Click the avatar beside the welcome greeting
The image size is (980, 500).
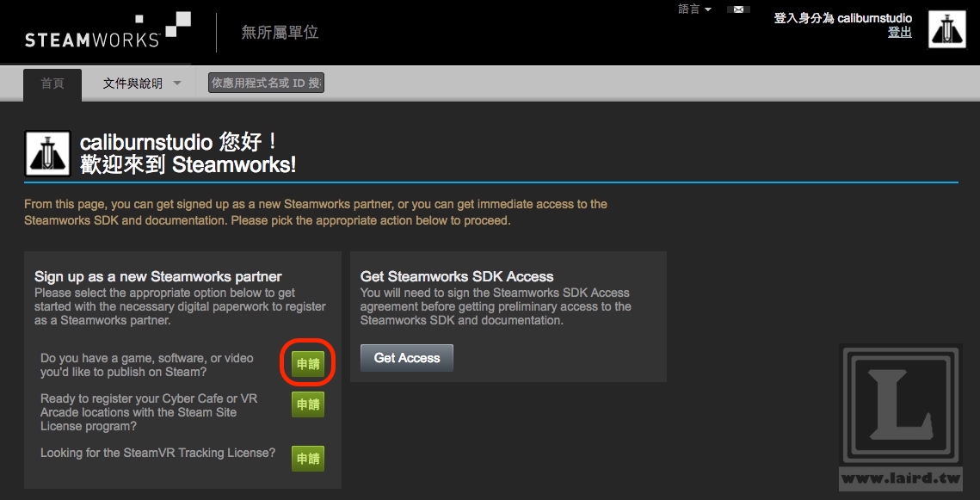tap(47, 153)
